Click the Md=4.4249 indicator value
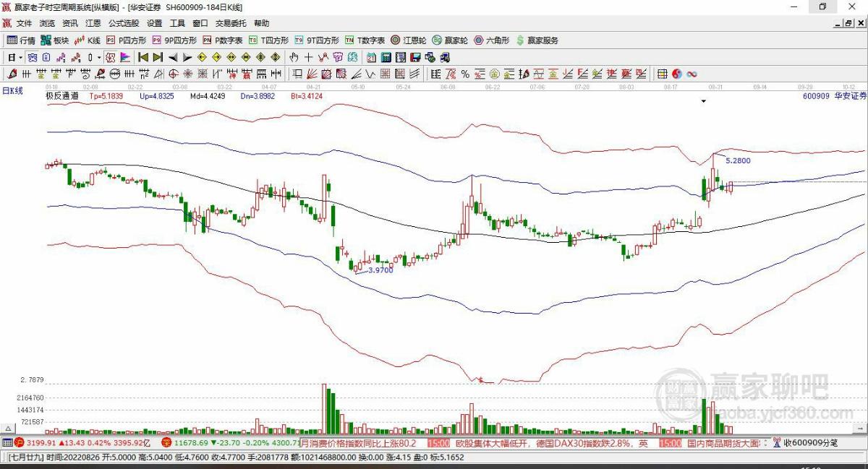This screenshot has height=469, width=868. 208,95
